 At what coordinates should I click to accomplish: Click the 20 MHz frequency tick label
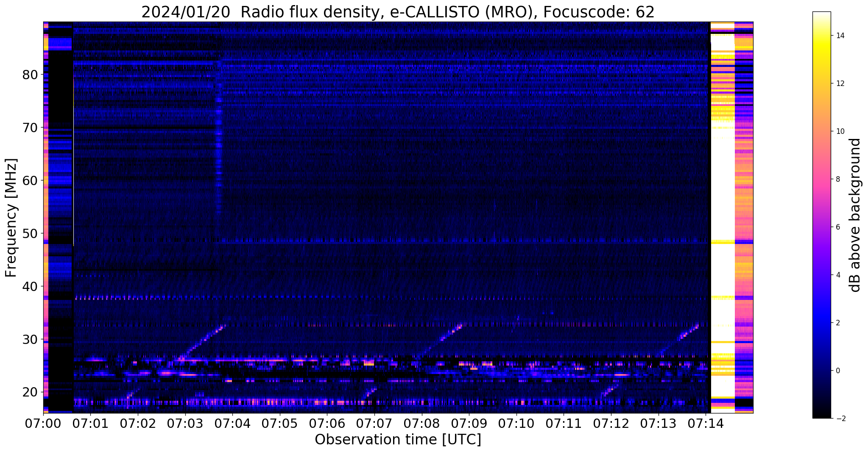(30, 392)
